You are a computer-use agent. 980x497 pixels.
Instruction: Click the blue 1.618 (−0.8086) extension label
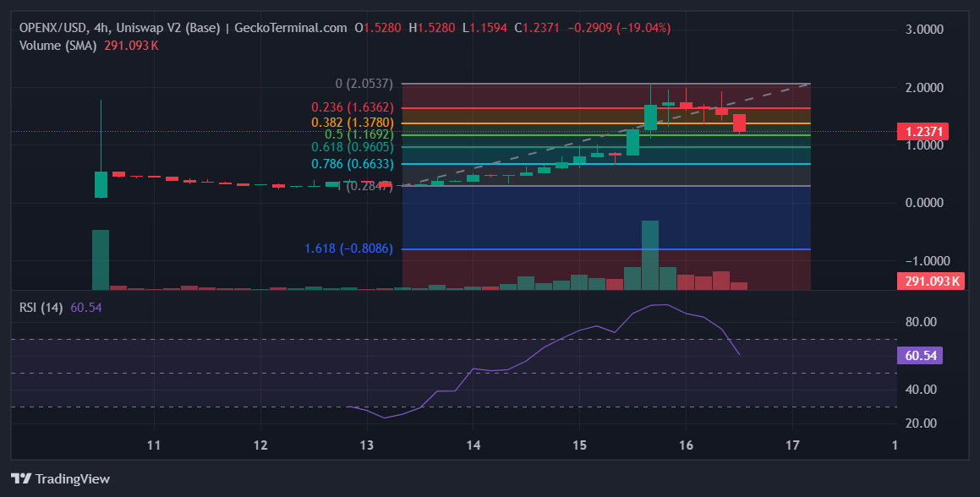pyautogui.click(x=348, y=249)
